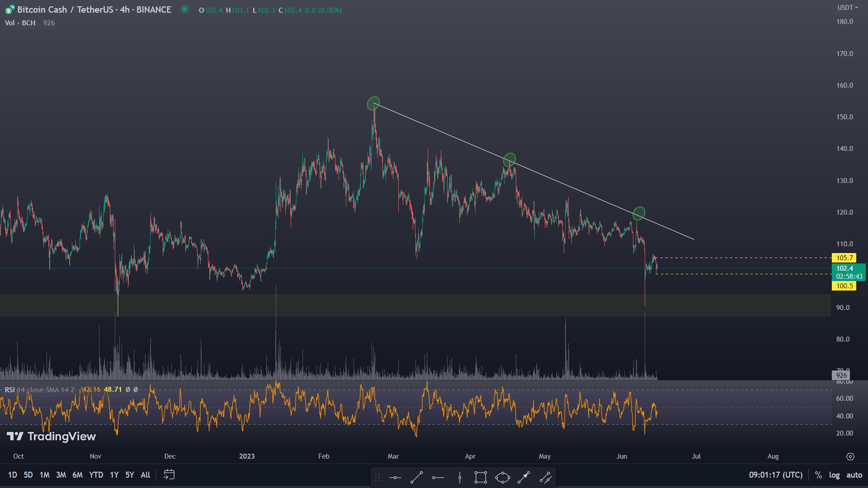Select the parallel channel drawing tool
Viewport: 868px width, 488px height.
click(x=545, y=477)
